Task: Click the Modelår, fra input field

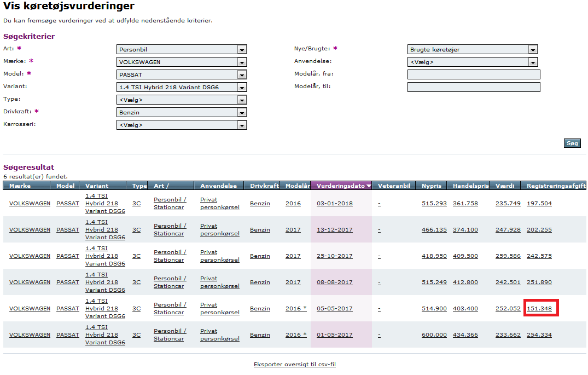Action: point(474,74)
